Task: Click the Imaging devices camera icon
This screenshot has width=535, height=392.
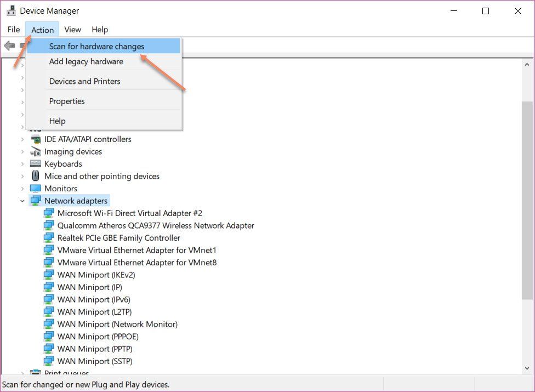Action: [x=36, y=152]
